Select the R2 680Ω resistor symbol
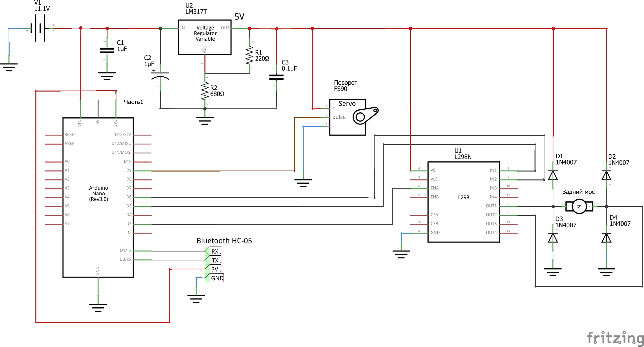Viewport: 644px width, 347px height. coord(205,91)
